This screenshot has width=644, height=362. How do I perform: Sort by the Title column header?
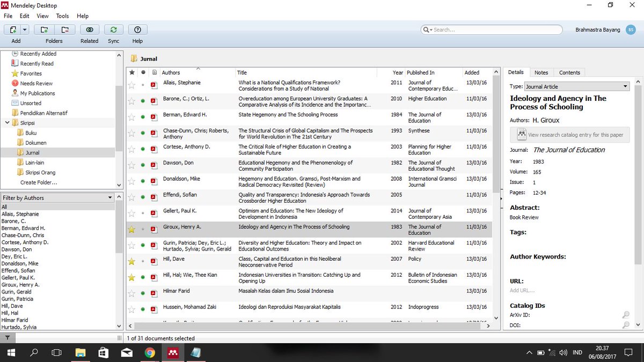point(306,72)
